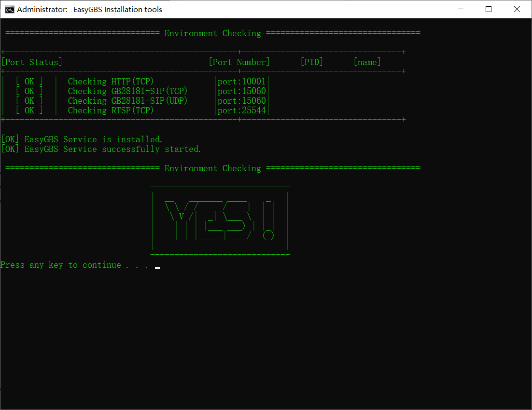Click the [Port Number] column header
This screenshot has height=410, width=532.
(x=239, y=62)
